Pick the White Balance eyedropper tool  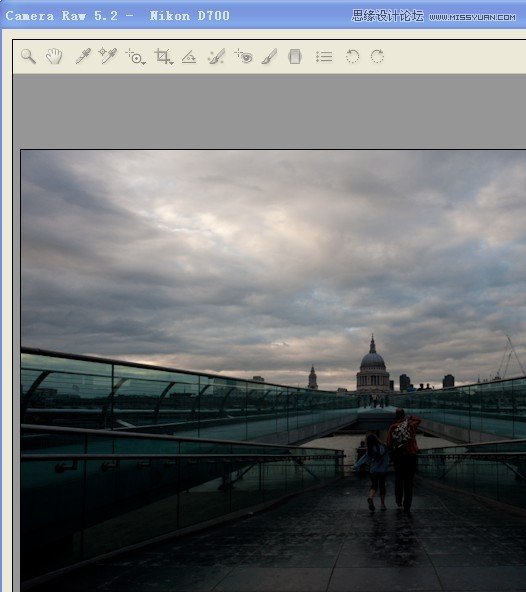83,56
